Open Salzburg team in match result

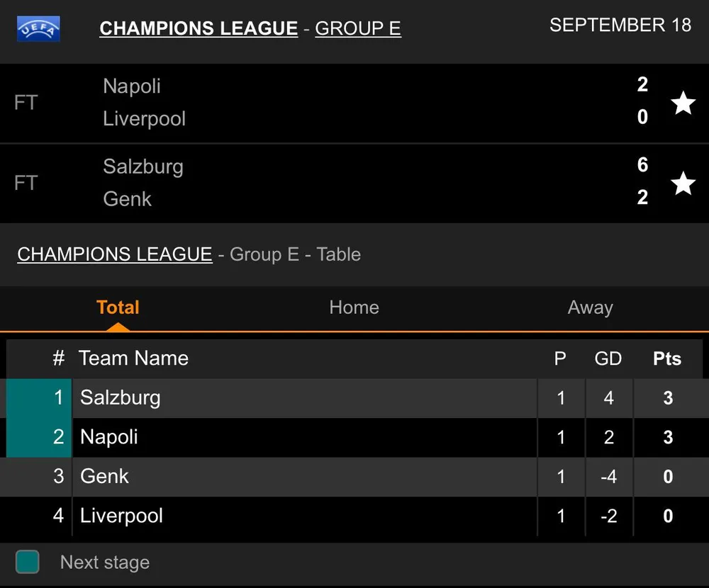coord(143,167)
